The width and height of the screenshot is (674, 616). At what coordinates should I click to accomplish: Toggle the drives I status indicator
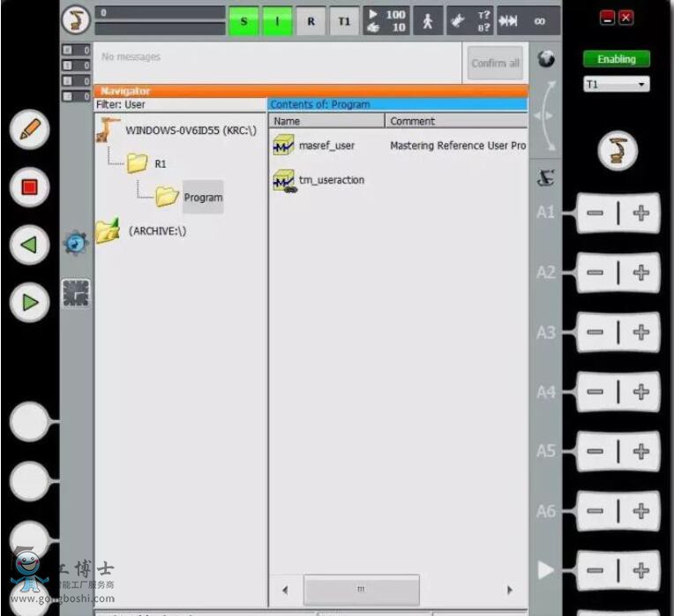(277, 21)
